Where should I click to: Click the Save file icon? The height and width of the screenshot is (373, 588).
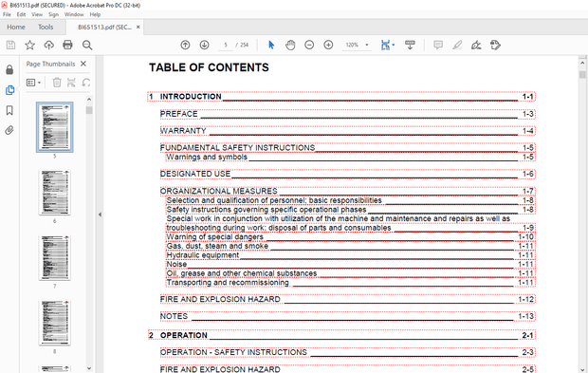(10, 46)
